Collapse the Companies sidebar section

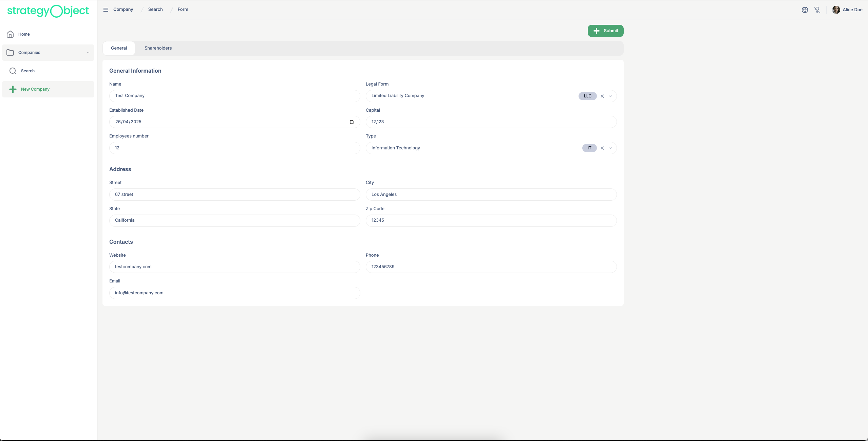88,53
